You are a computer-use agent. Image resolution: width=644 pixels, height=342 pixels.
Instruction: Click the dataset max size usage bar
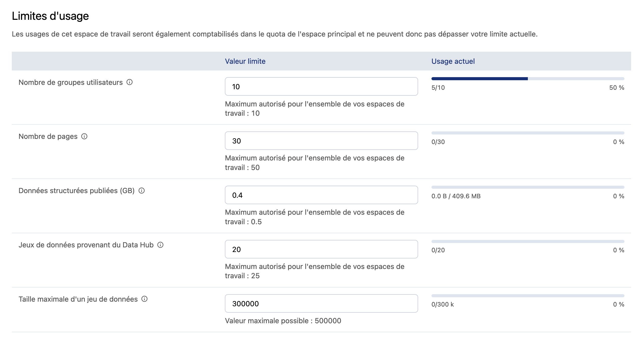(528, 296)
